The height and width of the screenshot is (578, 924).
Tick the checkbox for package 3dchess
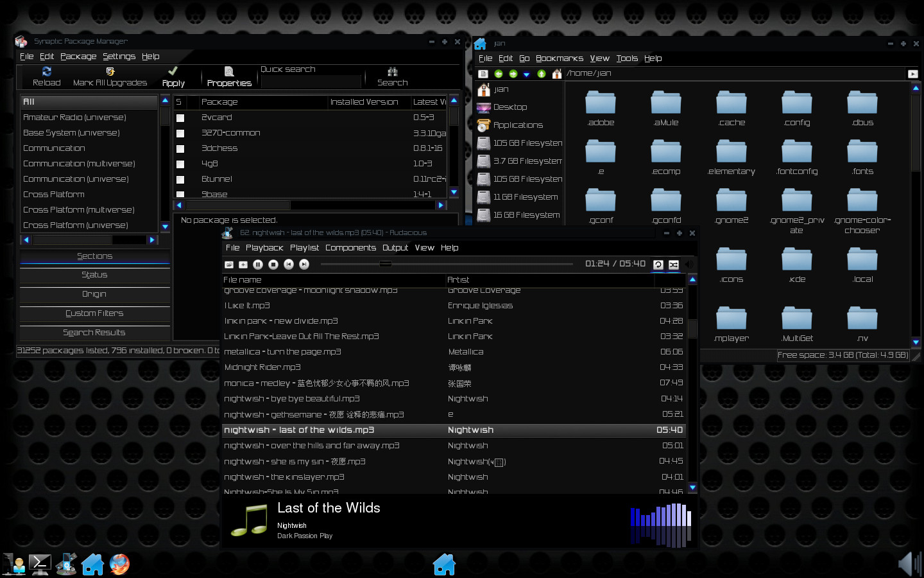[x=180, y=149]
